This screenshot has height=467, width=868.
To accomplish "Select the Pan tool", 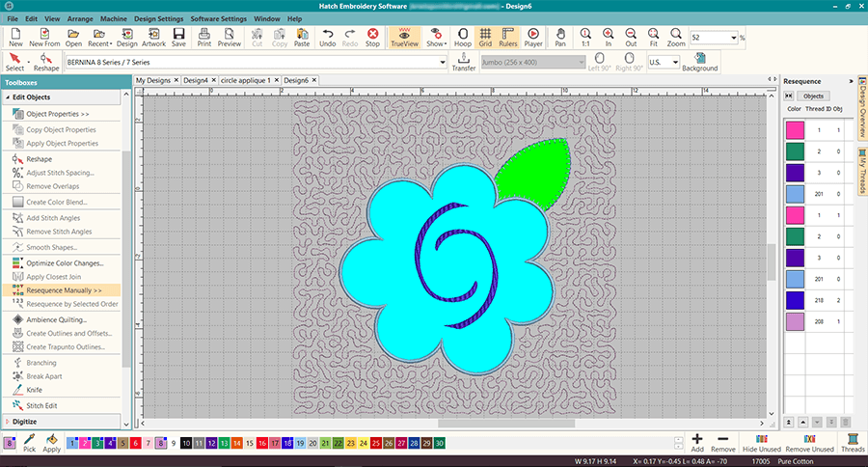I will coord(560,38).
